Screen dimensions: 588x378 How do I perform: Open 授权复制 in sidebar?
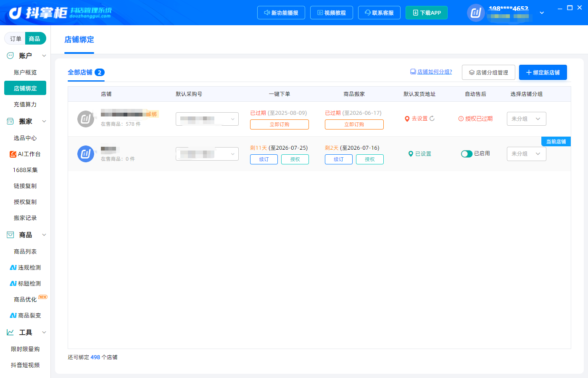tap(25, 202)
